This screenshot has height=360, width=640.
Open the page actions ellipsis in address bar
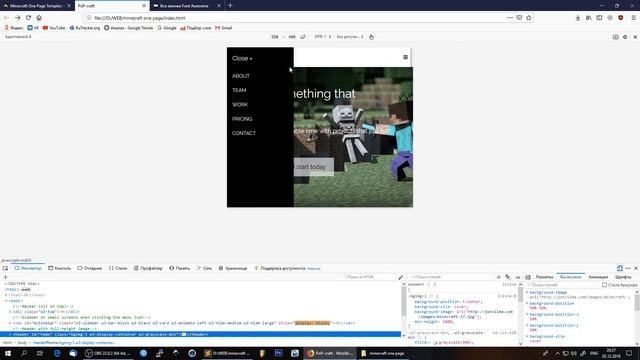[x=510, y=18]
